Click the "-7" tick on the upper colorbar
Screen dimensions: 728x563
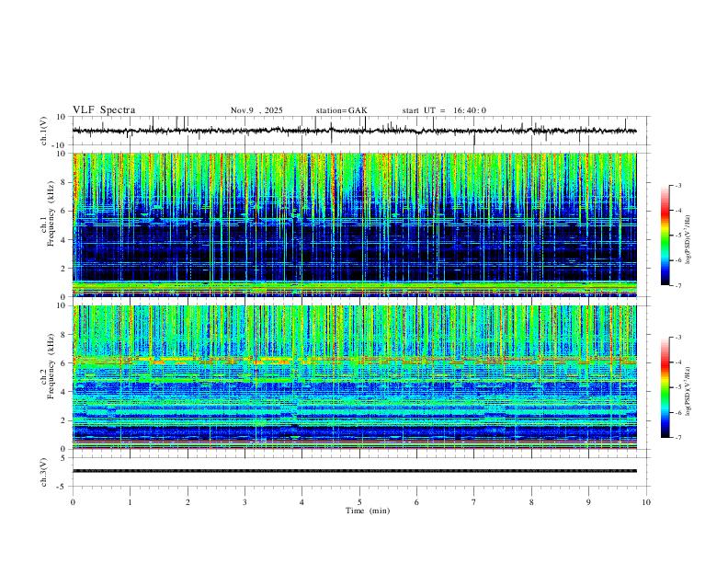pyautogui.click(x=677, y=285)
